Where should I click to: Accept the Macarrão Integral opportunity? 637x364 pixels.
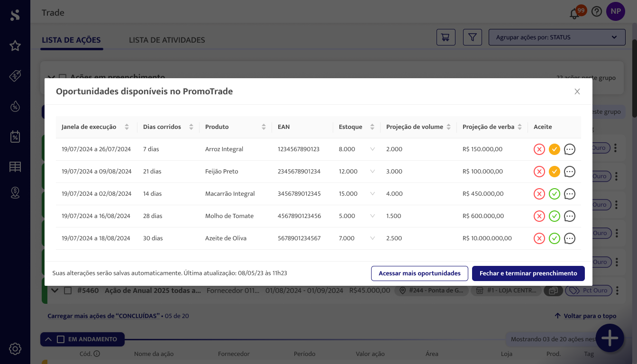tap(555, 194)
